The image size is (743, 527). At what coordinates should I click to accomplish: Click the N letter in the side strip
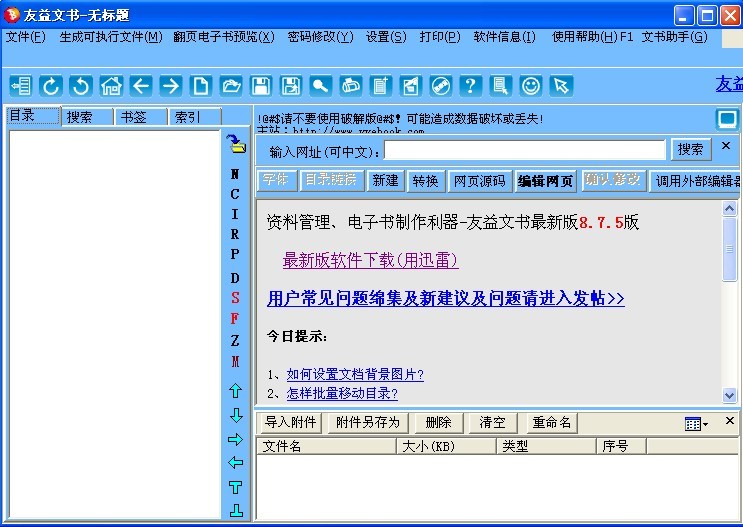coord(235,174)
